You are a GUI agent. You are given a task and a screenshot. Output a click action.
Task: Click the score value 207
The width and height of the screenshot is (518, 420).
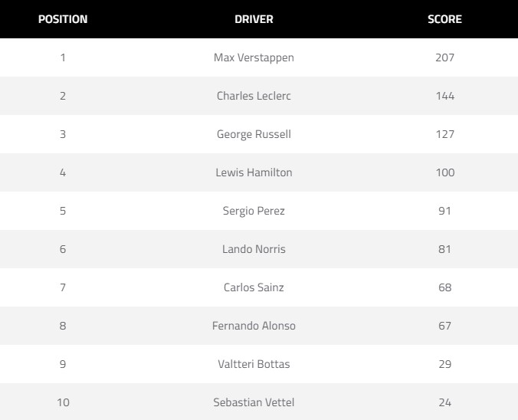pos(444,57)
